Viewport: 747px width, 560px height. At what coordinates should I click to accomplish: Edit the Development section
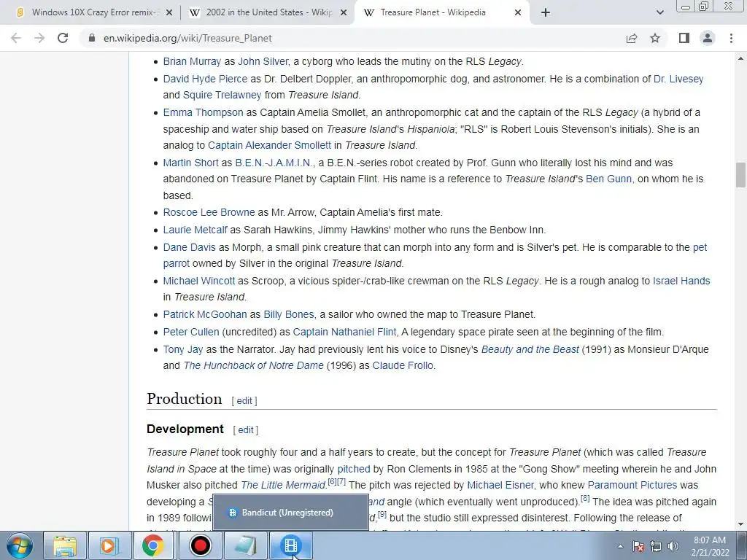click(245, 430)
